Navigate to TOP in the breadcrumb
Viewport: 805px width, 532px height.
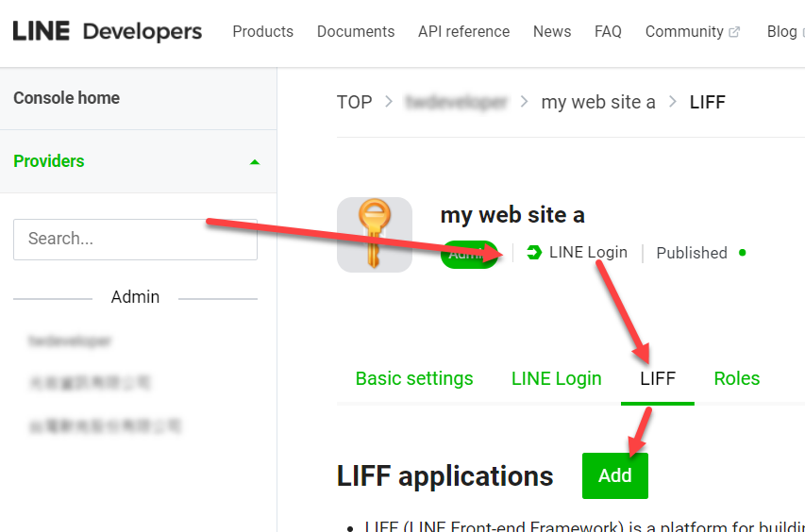coord(354,102)
